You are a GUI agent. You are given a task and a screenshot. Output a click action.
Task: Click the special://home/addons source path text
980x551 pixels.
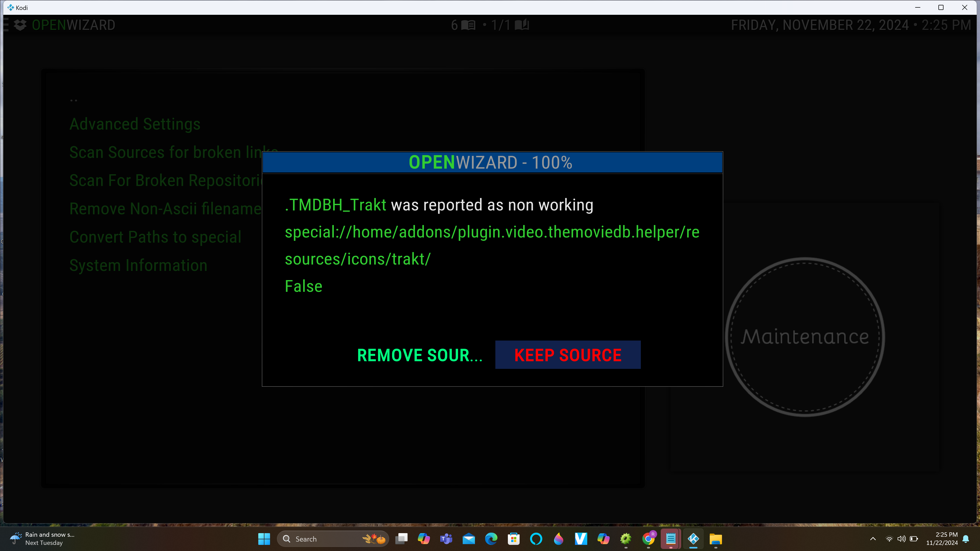(492, 245)
